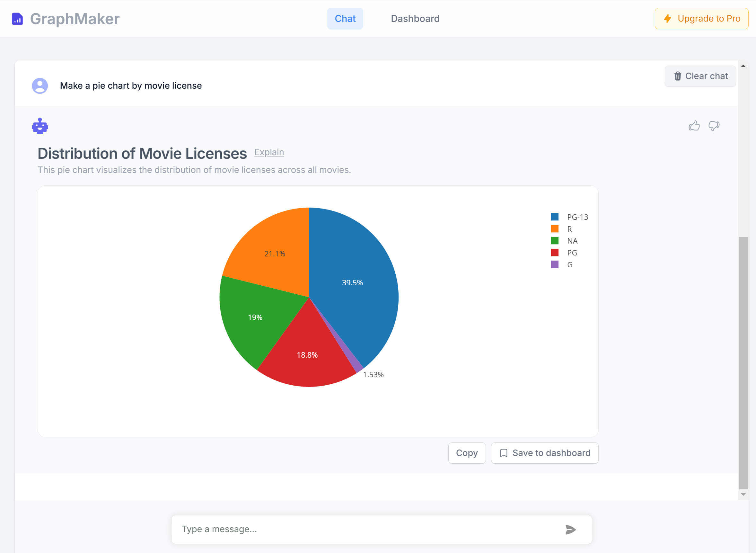The image size is (756, 553).
Task: Open the Dashboard tab
Action: (415, 18)
